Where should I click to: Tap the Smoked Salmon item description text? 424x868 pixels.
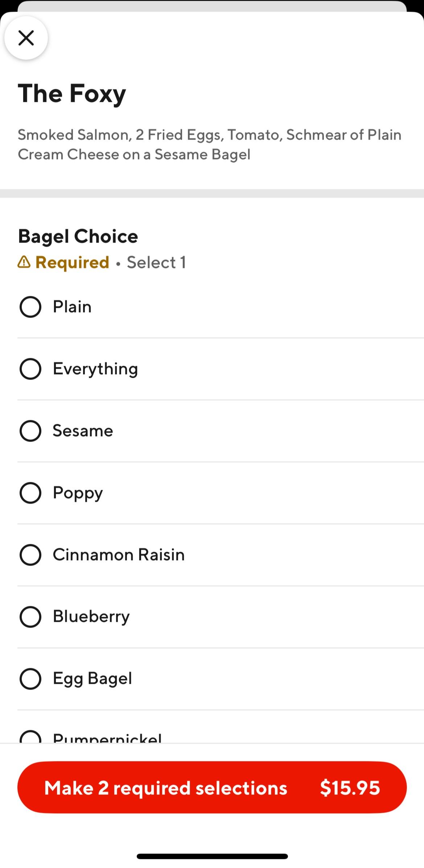tap(210, 144)
